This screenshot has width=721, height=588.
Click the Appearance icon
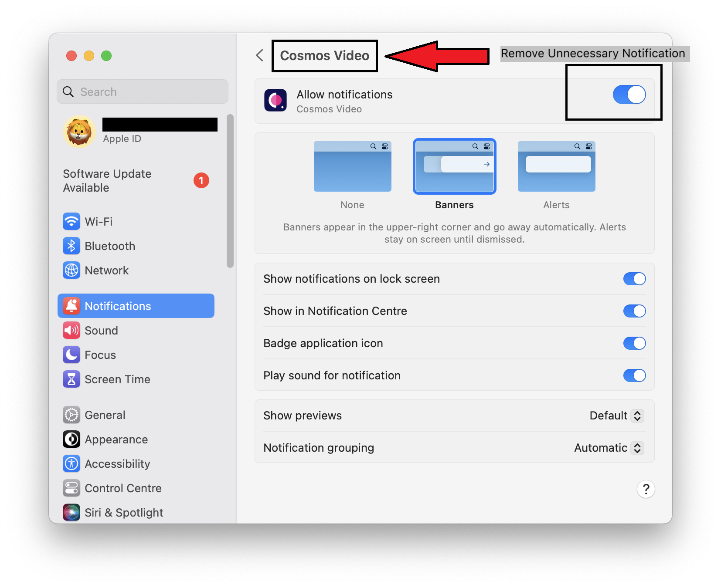(71, 439)
